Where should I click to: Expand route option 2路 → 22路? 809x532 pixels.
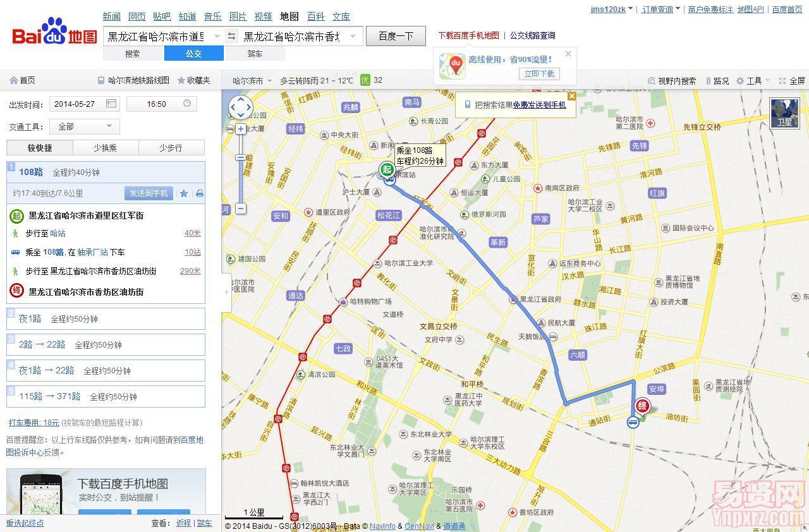[106, 344]
